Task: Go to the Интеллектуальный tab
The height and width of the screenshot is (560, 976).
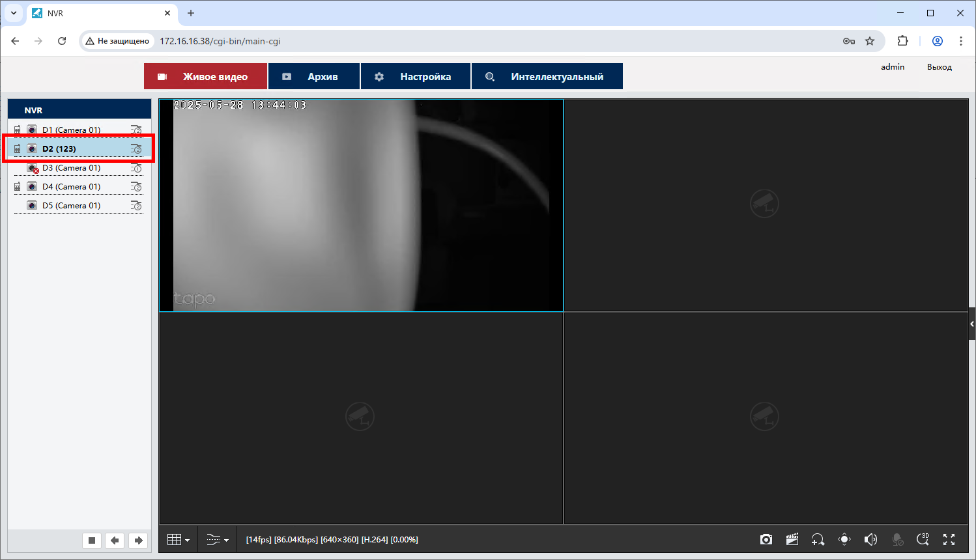Action: click(x=547, y=76)
